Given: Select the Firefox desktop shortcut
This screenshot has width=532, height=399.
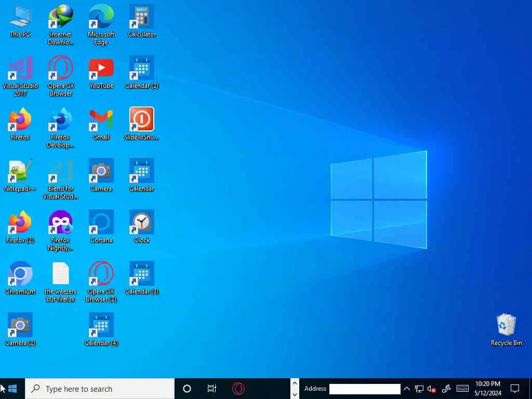Looking at the screenshot, I should pos(20,124).
